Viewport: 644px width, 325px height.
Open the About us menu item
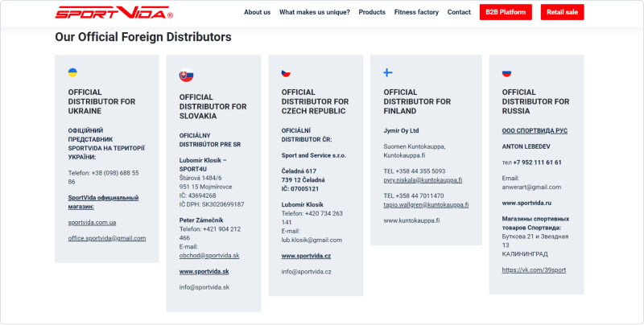pos(257,12)
